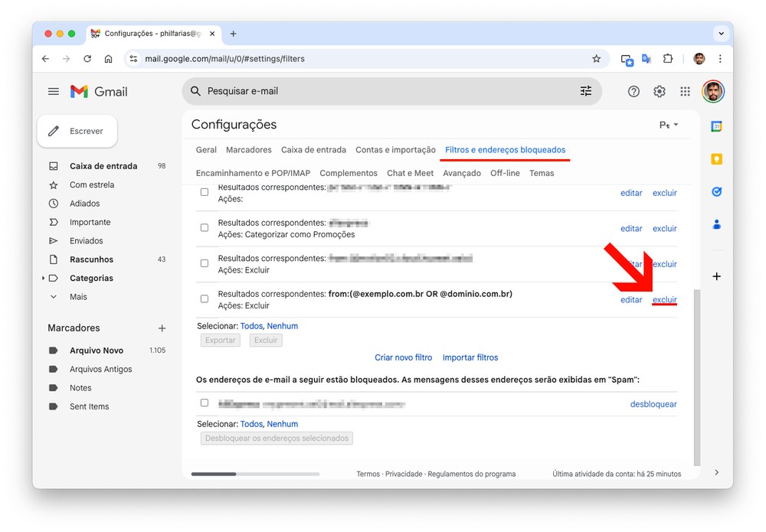The width and height of the screenshot is (766, 532).
Task: Tick the blocked email address checkbox
Action: (x=205, y=403)
